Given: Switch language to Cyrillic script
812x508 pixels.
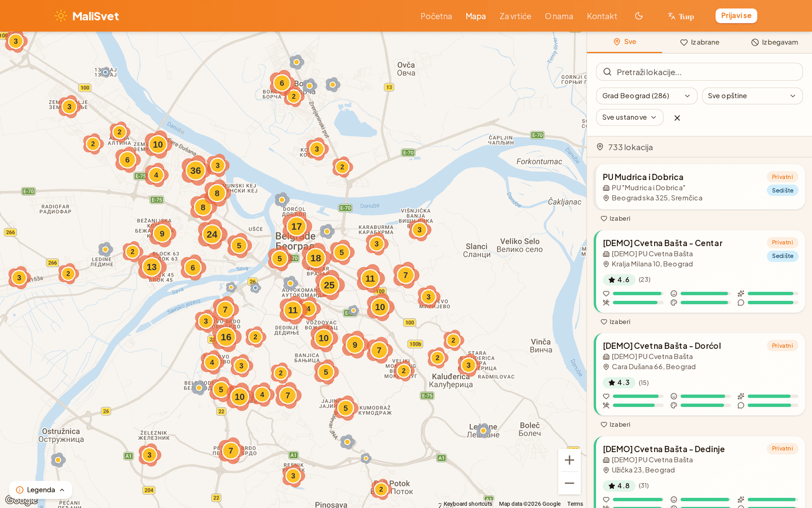Looking at the screenshot, I should [681, 16].
